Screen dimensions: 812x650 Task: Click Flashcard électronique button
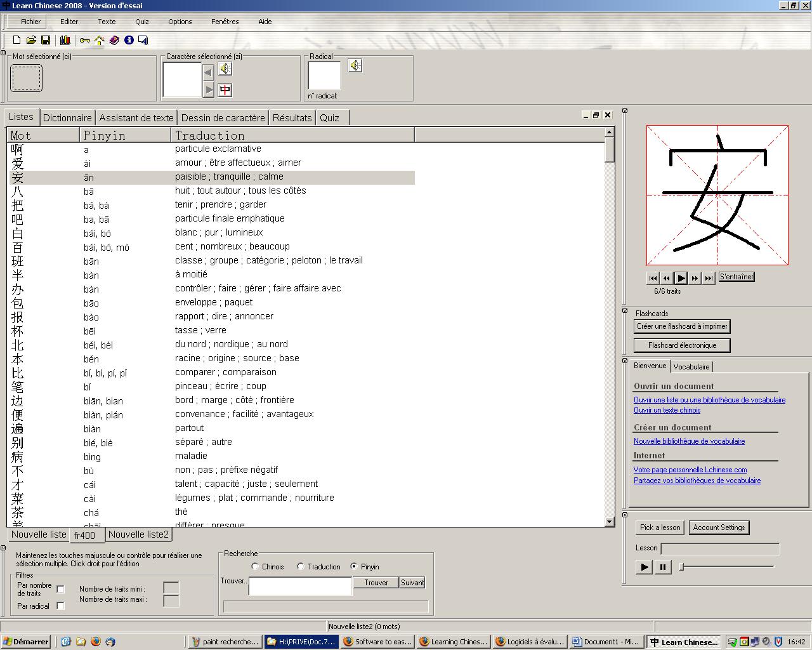(682, 345)
